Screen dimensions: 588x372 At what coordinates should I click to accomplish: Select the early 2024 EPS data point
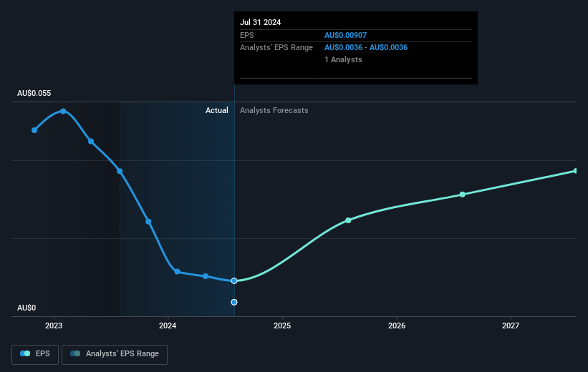pyautogui.click(x=177, y=271)
